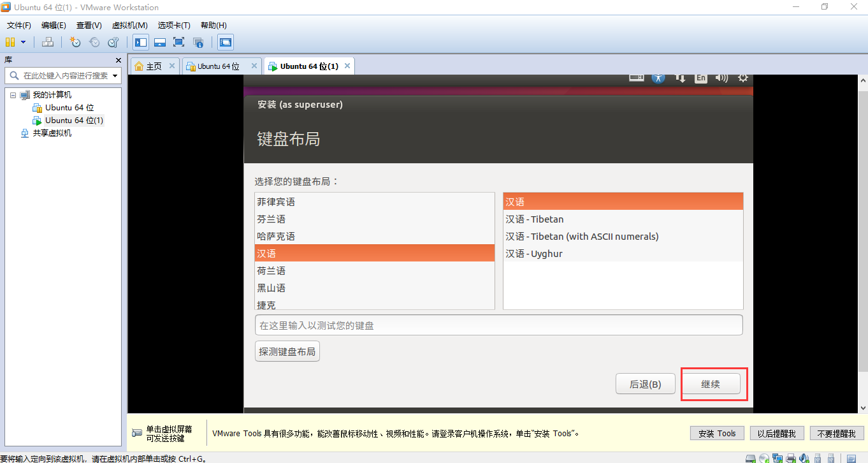The width and height of the screenshot is (868, 463).
Task: Toggle the thumbnail bar view icon
Action: click(x=160, y=42)
